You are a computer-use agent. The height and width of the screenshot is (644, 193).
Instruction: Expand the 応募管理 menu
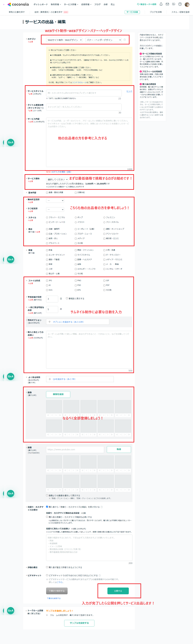[x=86, y=4]
